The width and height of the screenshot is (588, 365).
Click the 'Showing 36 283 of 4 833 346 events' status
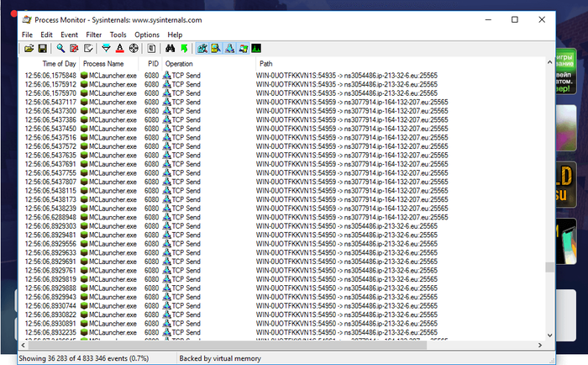[x=84, y=358]
